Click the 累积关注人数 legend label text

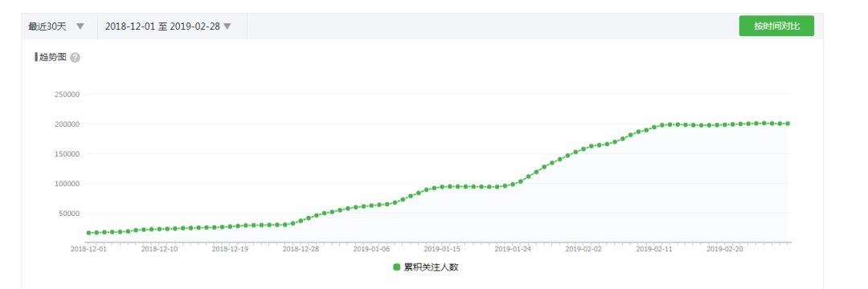tap(432, 267)
